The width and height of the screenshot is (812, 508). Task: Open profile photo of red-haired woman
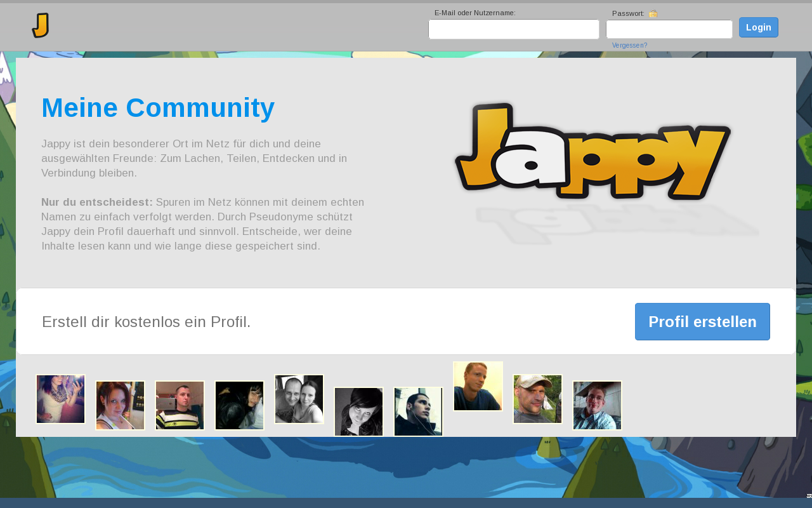(121, 405)
